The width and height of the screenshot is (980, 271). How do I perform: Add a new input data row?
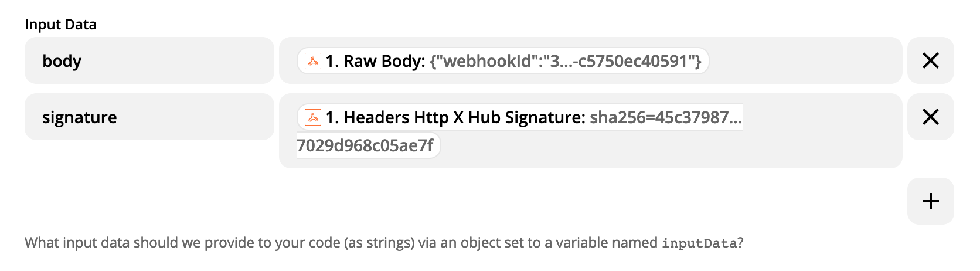tap(930, 201)
